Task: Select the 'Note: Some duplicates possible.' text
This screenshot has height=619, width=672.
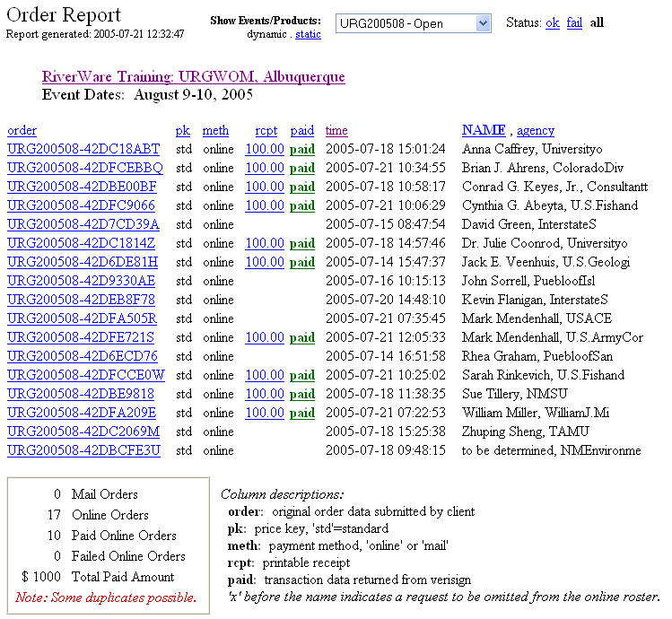Action: (106, 597)
